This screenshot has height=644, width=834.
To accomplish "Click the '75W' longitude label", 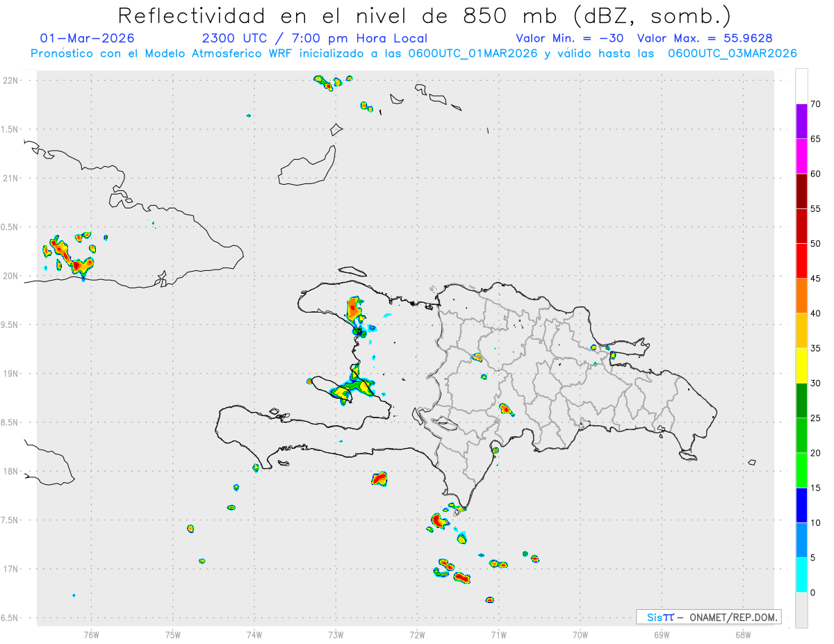I will pos(173,635).
